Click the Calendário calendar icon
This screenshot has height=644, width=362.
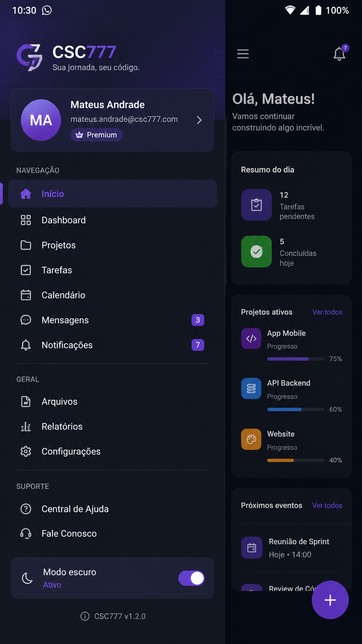click(x=26, y=295)
